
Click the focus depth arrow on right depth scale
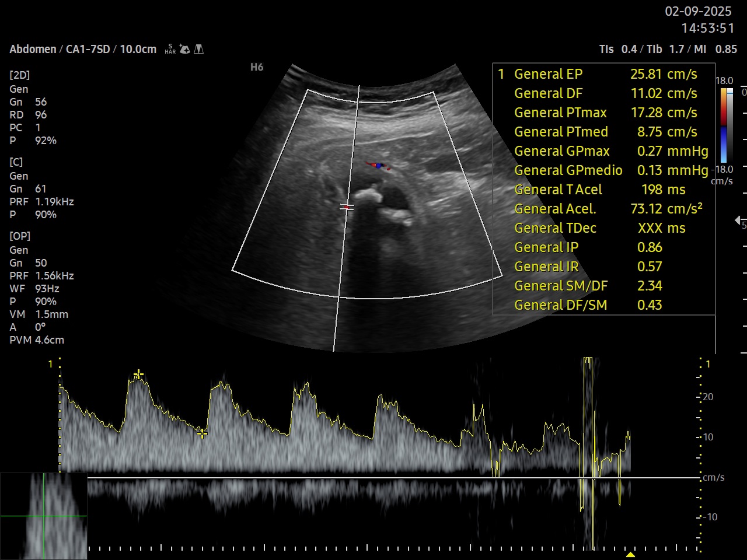click(x=738, y=220)
